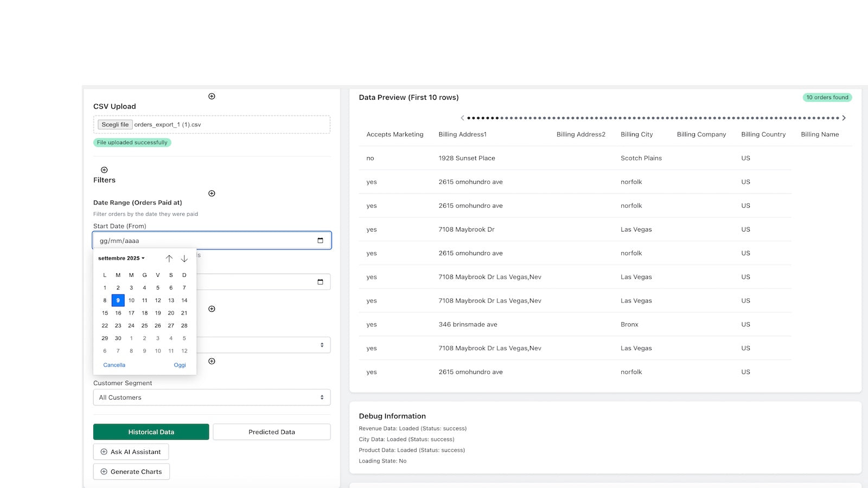868x488 pixels.
Task: Open the settembre 2025 month dropdown
Action: coord(120,258)
